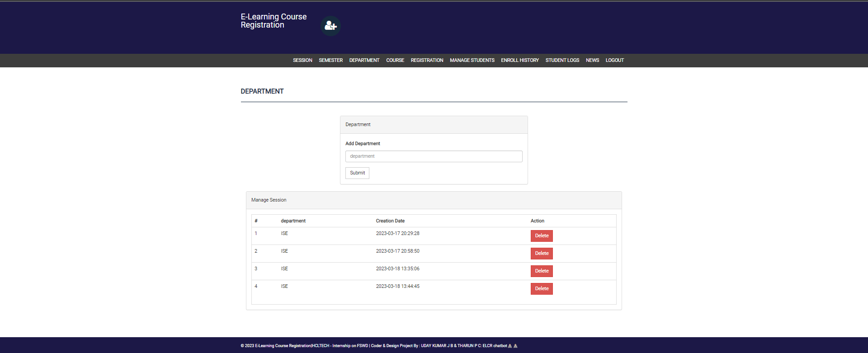Viewport: 868px width, 353px height.
Task: Select DEPARTMENT in the navigation bar
Action: [x=364, y=60]
